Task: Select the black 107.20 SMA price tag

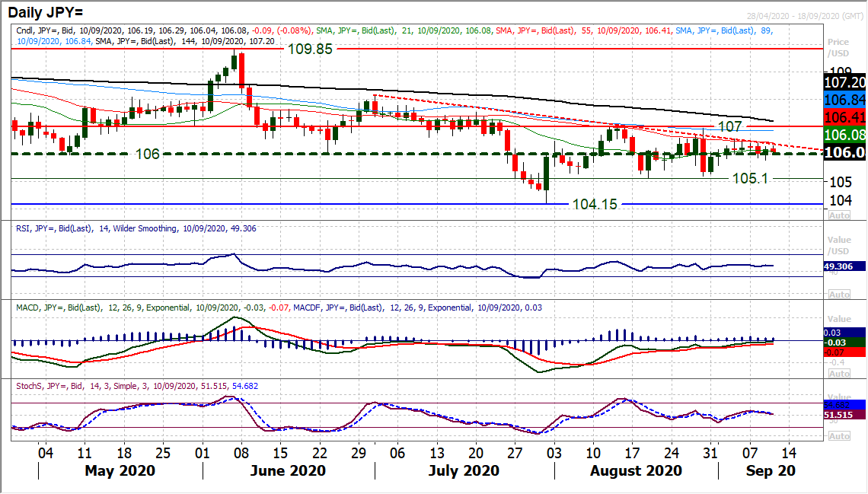Action: click(846, 82)
